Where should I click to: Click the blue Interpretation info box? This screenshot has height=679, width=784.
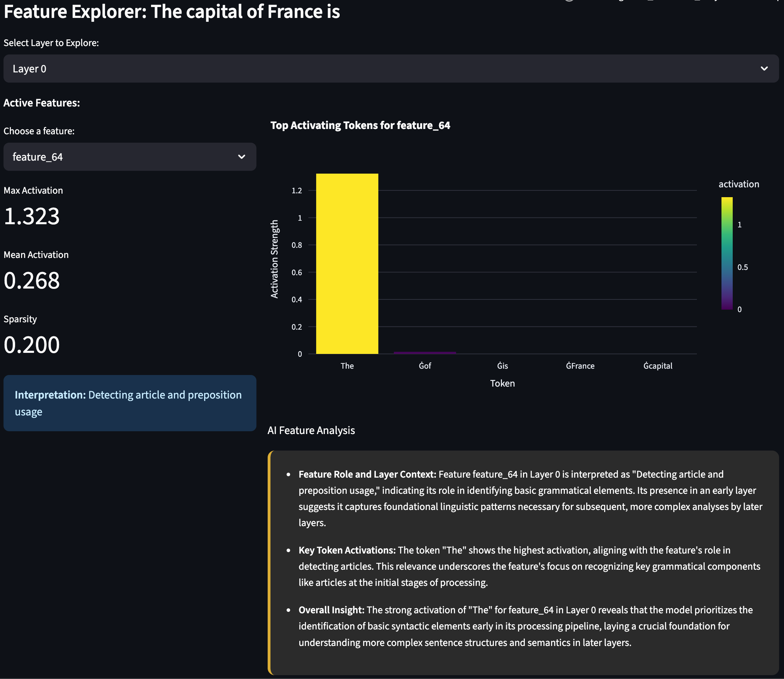click(130, 403)
